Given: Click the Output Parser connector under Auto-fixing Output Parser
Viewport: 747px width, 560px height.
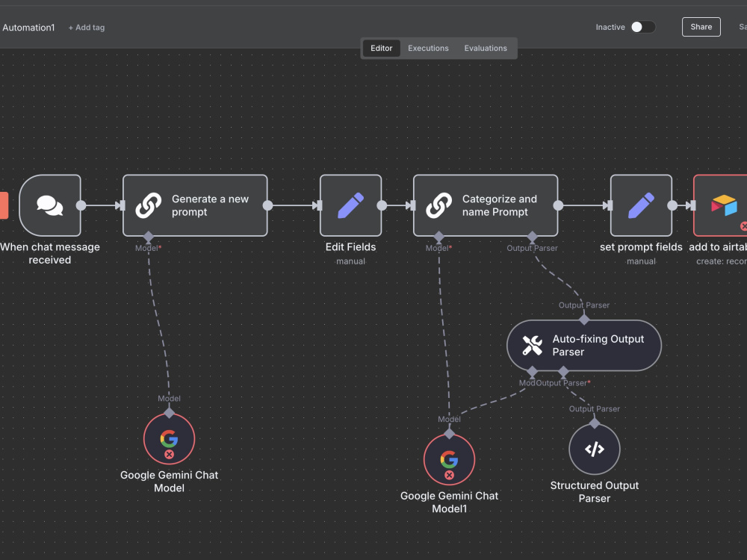Looking at the screenshot, I should click(563, 371).
